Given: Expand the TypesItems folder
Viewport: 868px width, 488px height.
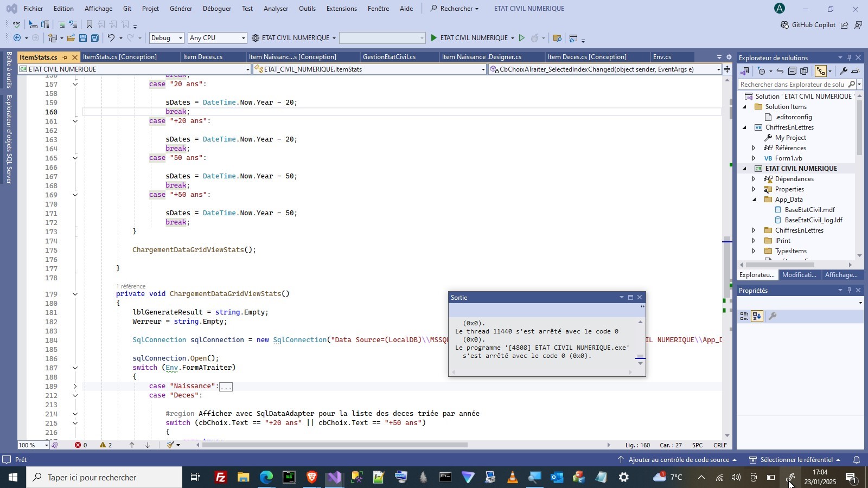Looking at the screenshot, I should tap(754, 251).
